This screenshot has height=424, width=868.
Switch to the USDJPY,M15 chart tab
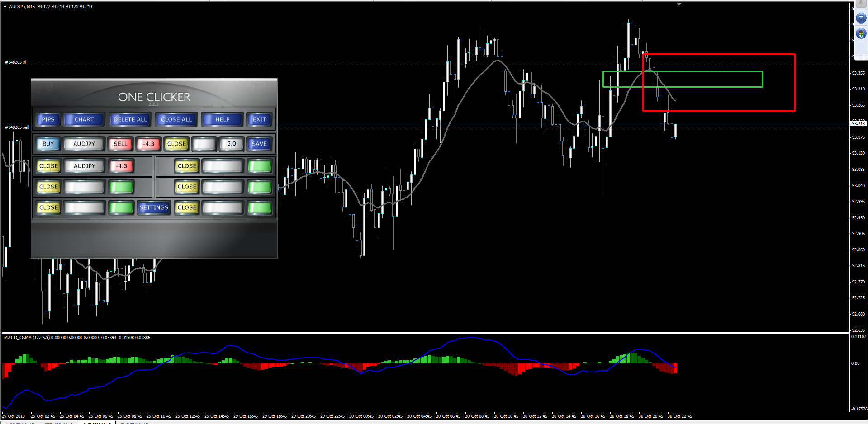click(x=20, y=423)
